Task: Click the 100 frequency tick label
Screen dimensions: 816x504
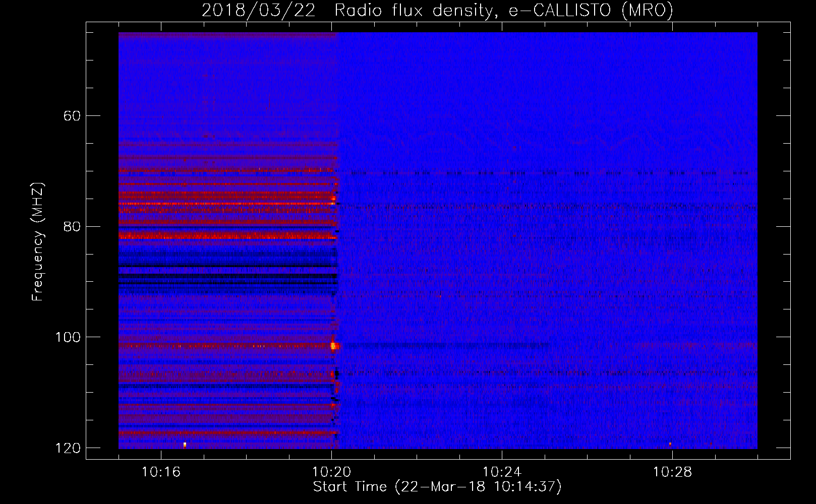Action: [68, 337]
